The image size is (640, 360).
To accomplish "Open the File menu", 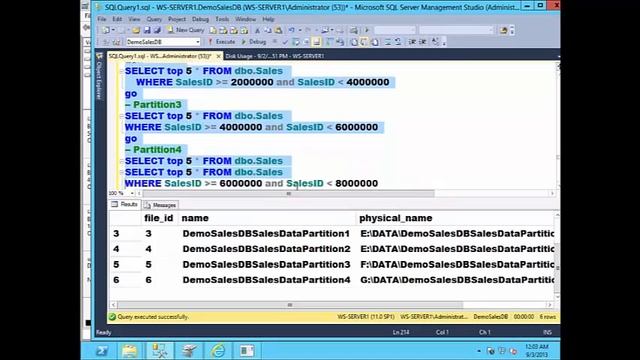I will click(102, 19).
